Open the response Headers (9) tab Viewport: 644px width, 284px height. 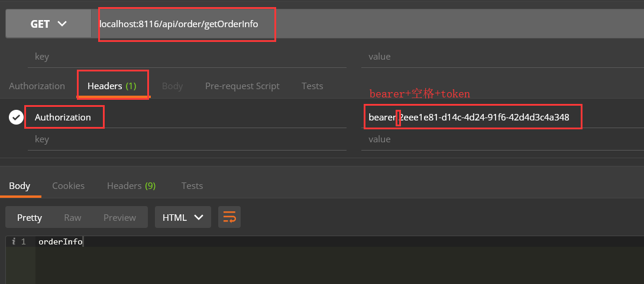(x=131, y=185)
